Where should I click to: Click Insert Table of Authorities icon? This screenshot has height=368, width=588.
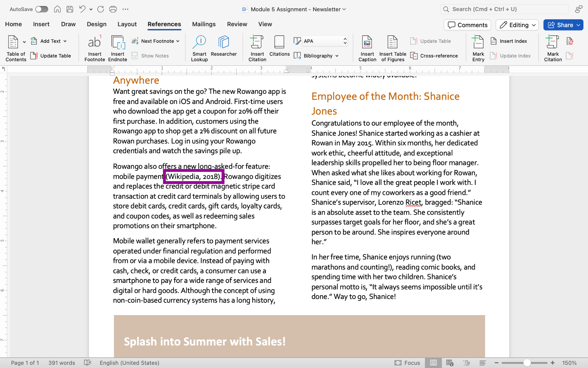point(570,41)
